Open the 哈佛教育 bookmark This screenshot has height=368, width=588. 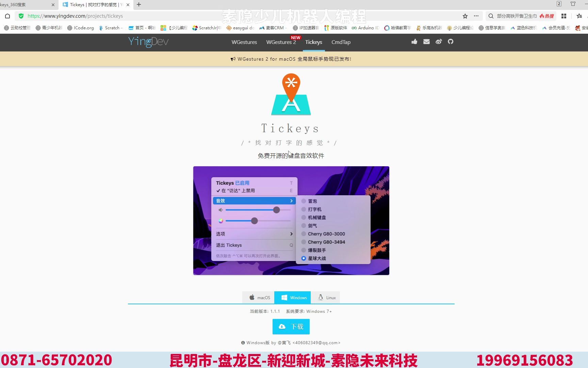click(397, 28)
